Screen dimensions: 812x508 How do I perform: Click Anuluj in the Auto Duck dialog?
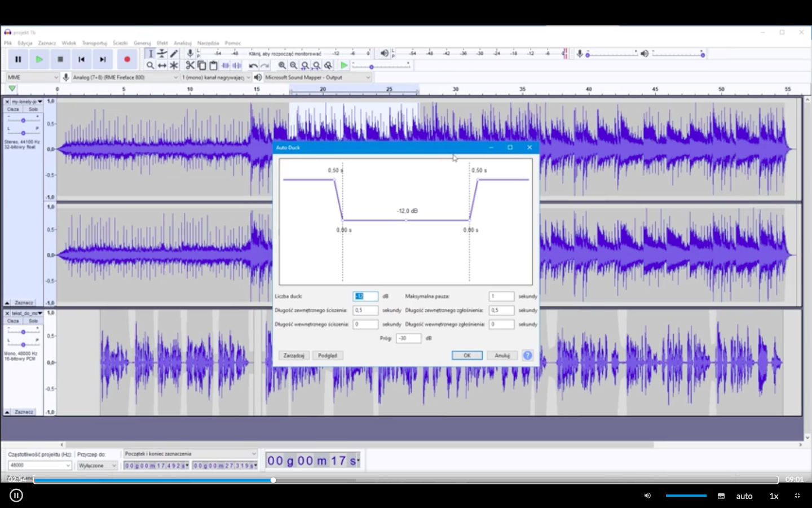click(502, 356)
